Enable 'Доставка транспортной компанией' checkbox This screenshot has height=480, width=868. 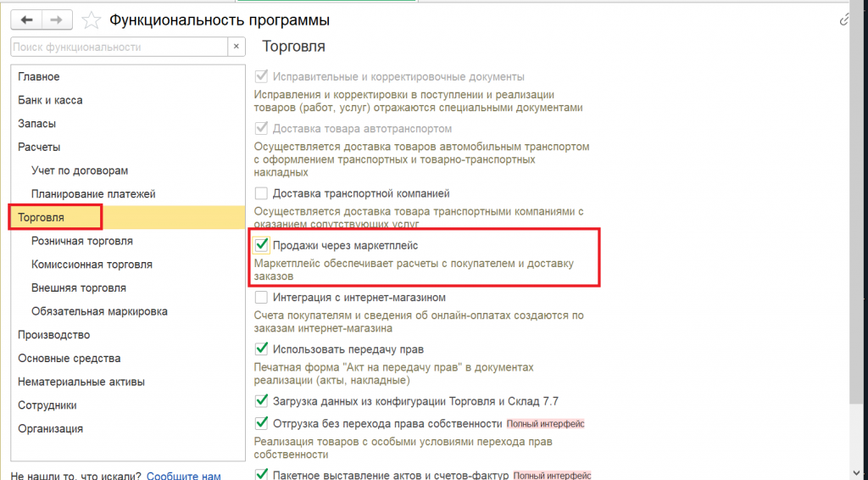coord(261,193)
